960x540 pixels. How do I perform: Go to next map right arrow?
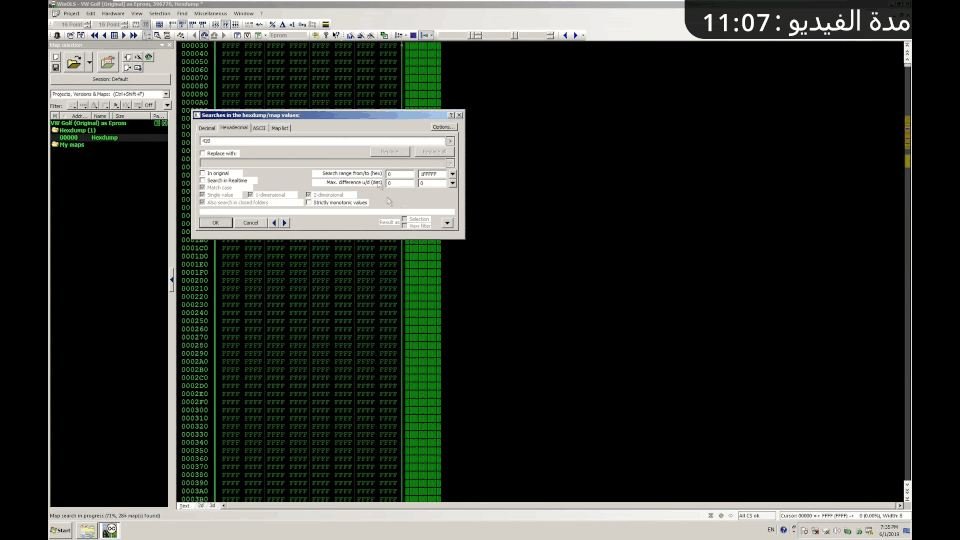[124, 36]
